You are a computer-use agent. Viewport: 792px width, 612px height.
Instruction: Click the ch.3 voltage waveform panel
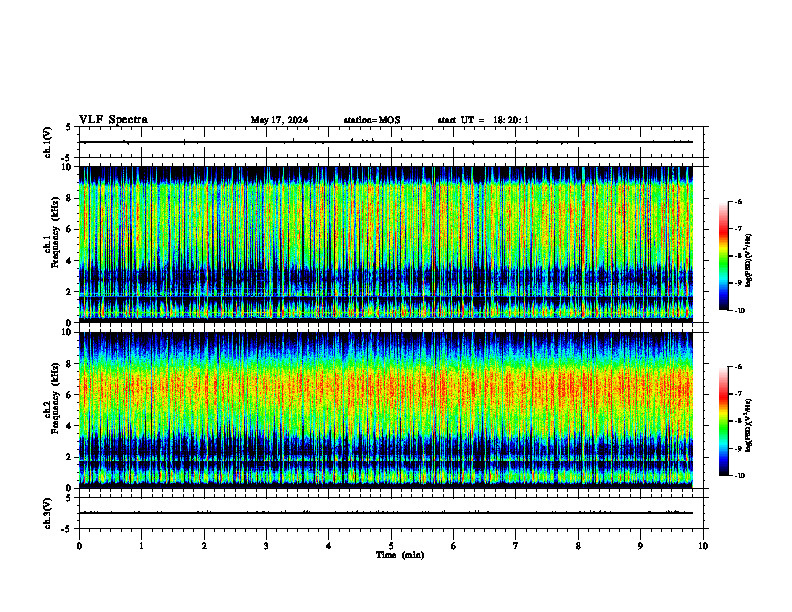pos(391,513)
